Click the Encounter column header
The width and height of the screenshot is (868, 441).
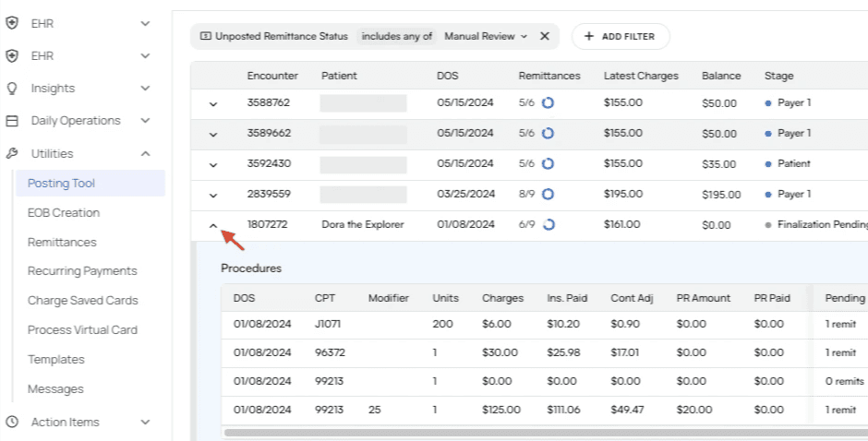272,76
